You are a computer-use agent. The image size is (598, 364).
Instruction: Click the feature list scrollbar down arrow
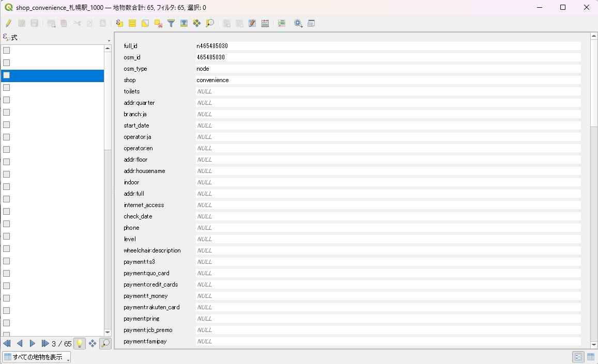click(108, 333)
